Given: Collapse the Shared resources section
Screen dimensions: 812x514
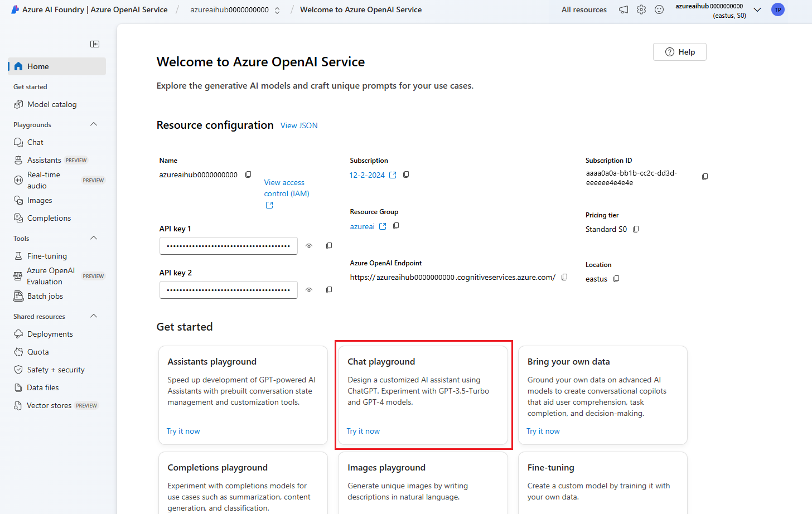Looking at the screenshot, I should click(x=94, y=316).
